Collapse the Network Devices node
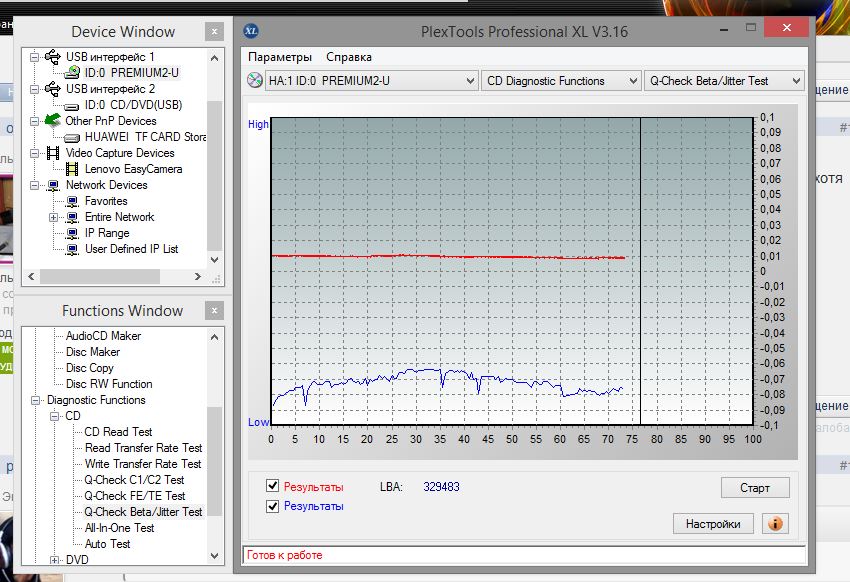Screen dimensions: 850x582 pyautogui.click(x=34, y=185)
